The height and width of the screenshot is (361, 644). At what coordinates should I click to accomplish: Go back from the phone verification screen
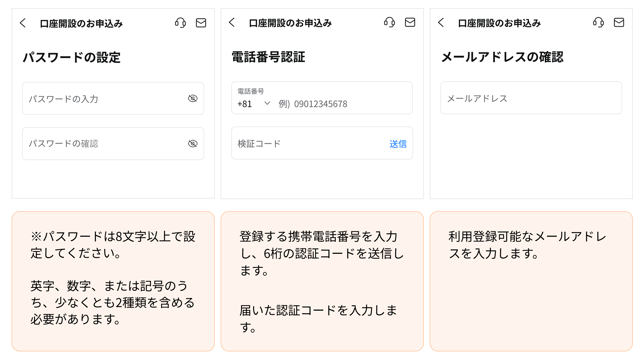tap(232, 23)
